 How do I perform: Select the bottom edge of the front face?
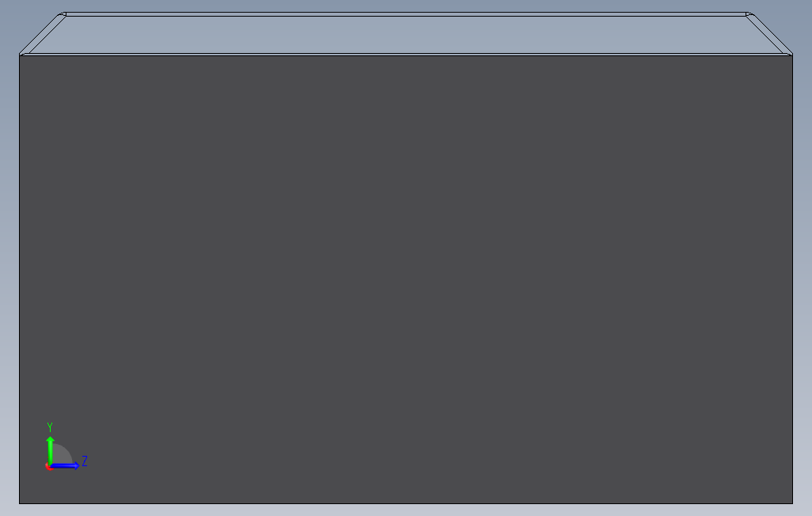click(x=406, y=503)
